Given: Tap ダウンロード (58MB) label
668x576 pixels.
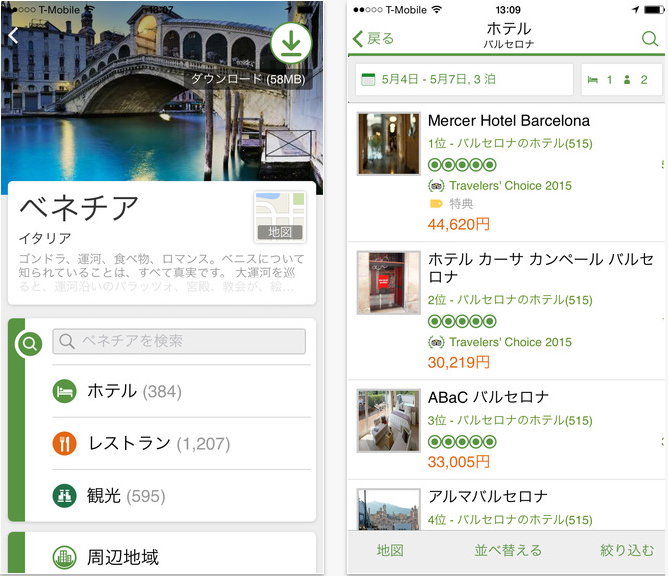Looking at the screenshot, I should click(x=248, y=79).
